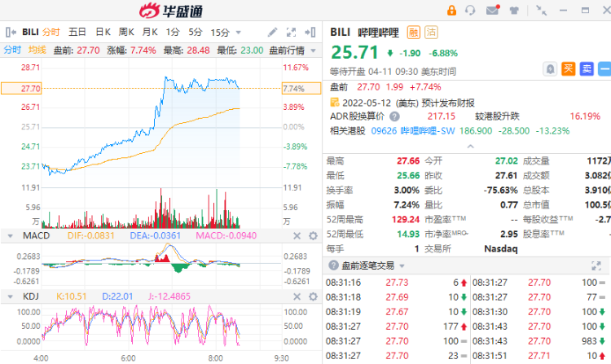Viewport: 611px width, 364px height.
Task: Click the shrink window arrows icon
Action: click(541, 11)
